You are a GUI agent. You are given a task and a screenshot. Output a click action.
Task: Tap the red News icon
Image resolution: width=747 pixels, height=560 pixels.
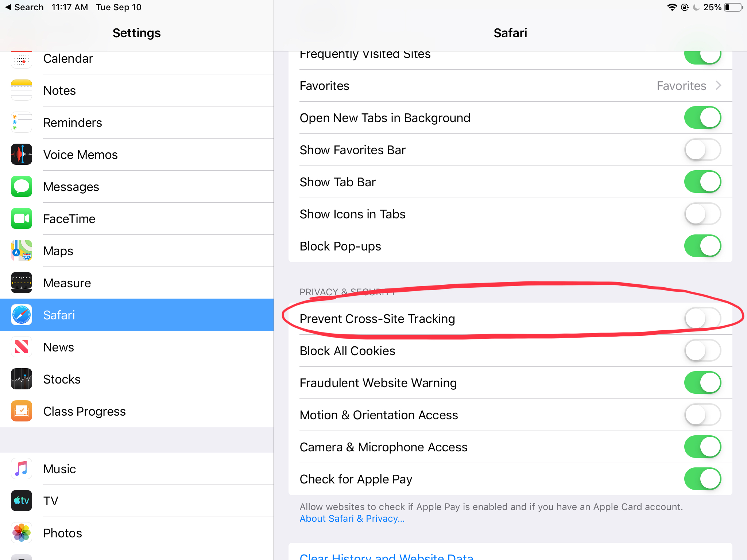22,347
